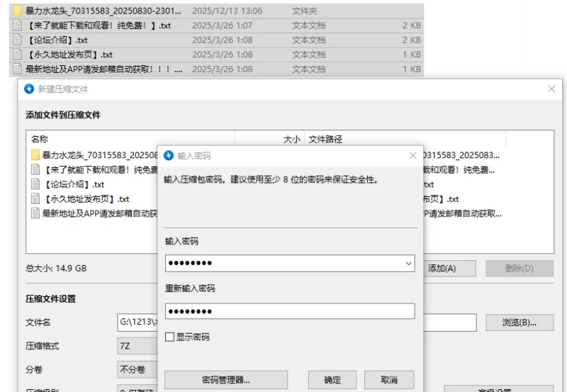567x392 pixels.
Task: Click the text file icon of 【论坛介绍】.txt in the file explorer
Action: click(x=17, y=40)
